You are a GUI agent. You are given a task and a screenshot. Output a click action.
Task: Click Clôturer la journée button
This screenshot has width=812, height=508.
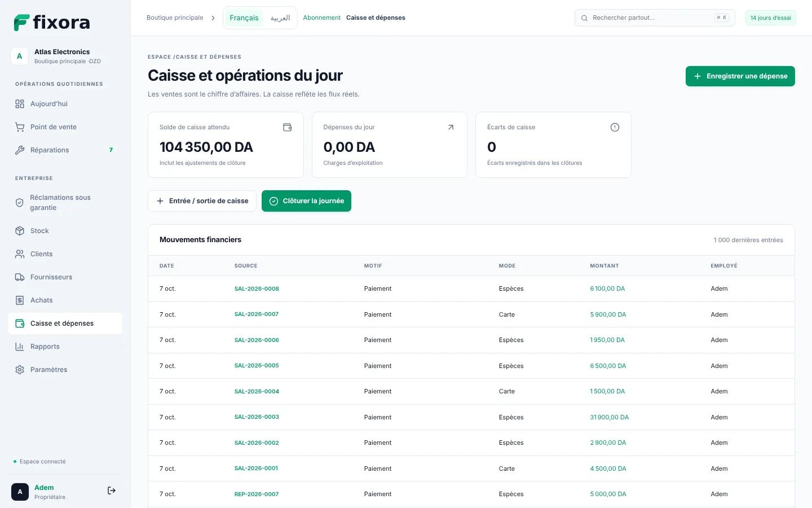(306, 201)
